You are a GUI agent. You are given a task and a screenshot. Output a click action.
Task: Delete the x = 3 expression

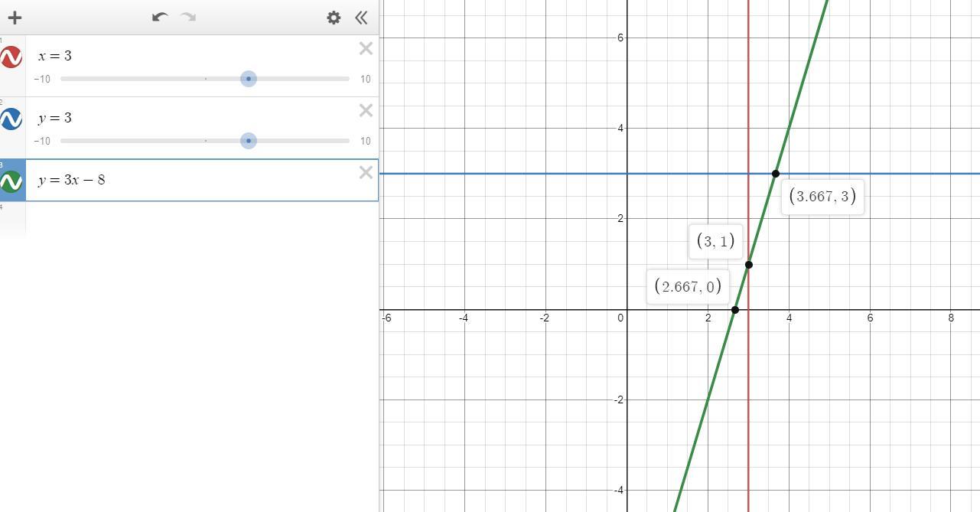[x=366, y=49]
